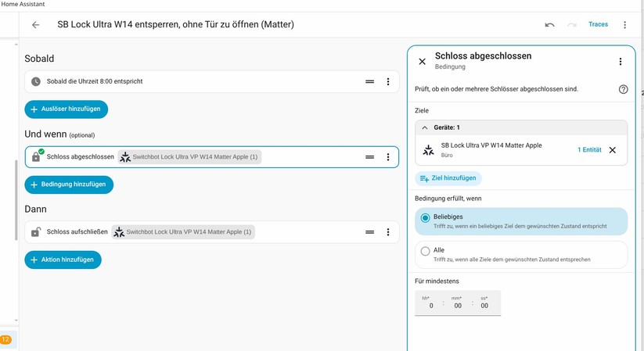The height and width of the screenshot is (351, 644).
Task: Select the unlocked padlock action icon
Action: pos(36,232)
